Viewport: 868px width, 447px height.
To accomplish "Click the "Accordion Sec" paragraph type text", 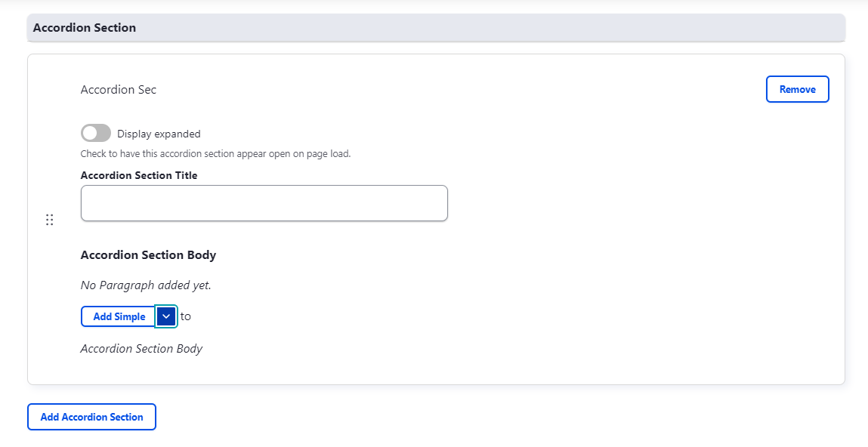I will (x=119, y=89).
